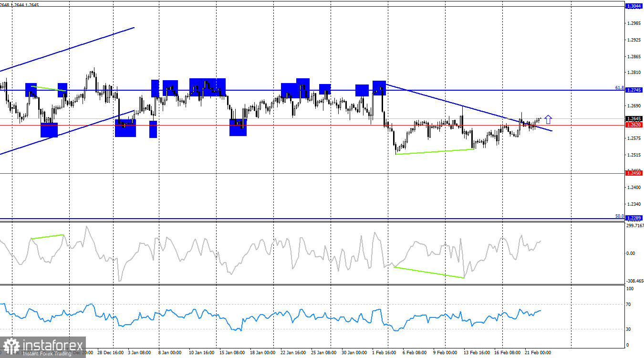Viewport: 644px width, 358px height.
Task: Click the 9 Feb 00:00 date label
Action: click(446, 353)
